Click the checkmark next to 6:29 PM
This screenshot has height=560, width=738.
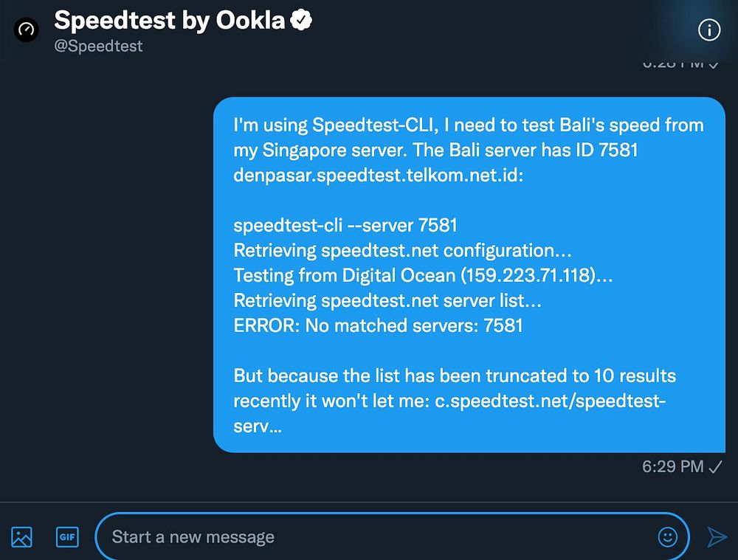pyautogui.click(x=715, y=466)
